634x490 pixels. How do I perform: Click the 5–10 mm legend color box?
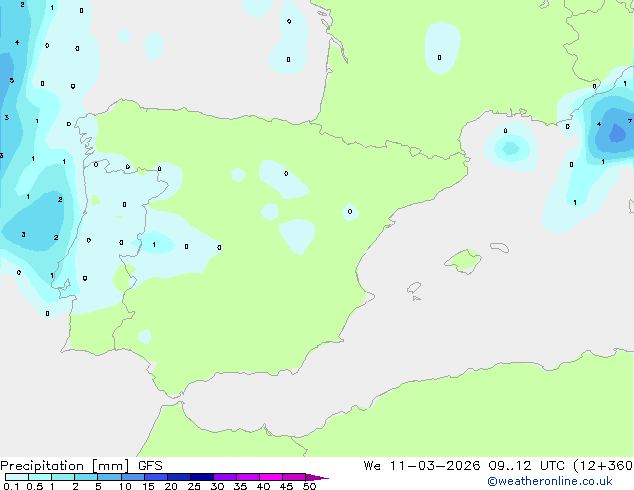pyautogui.click(x=109, y=477)
